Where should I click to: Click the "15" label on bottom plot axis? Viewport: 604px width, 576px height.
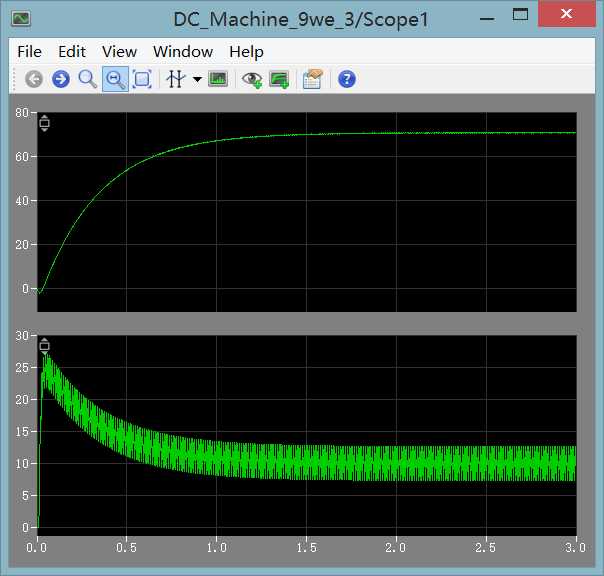click(x=22, y=432)
